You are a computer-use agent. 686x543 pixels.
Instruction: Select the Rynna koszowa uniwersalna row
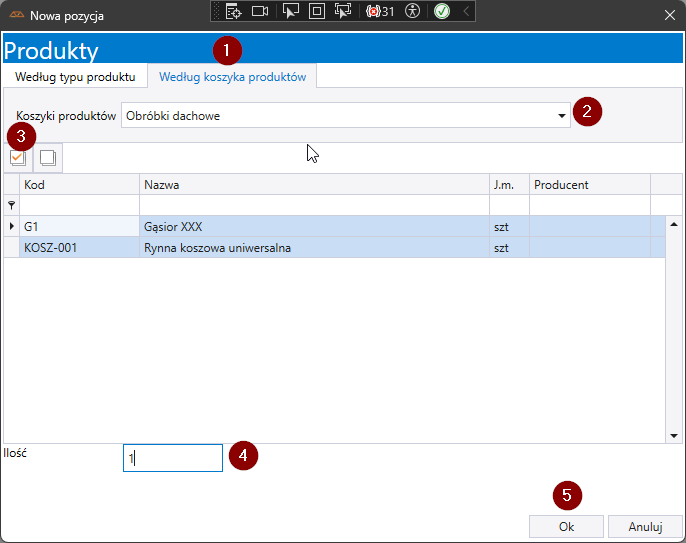click(x=217, y=248)
